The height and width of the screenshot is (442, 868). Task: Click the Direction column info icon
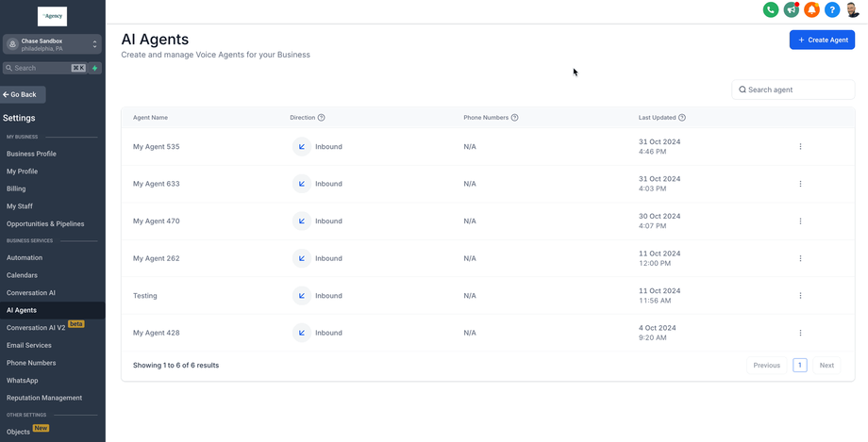[322, 118]
